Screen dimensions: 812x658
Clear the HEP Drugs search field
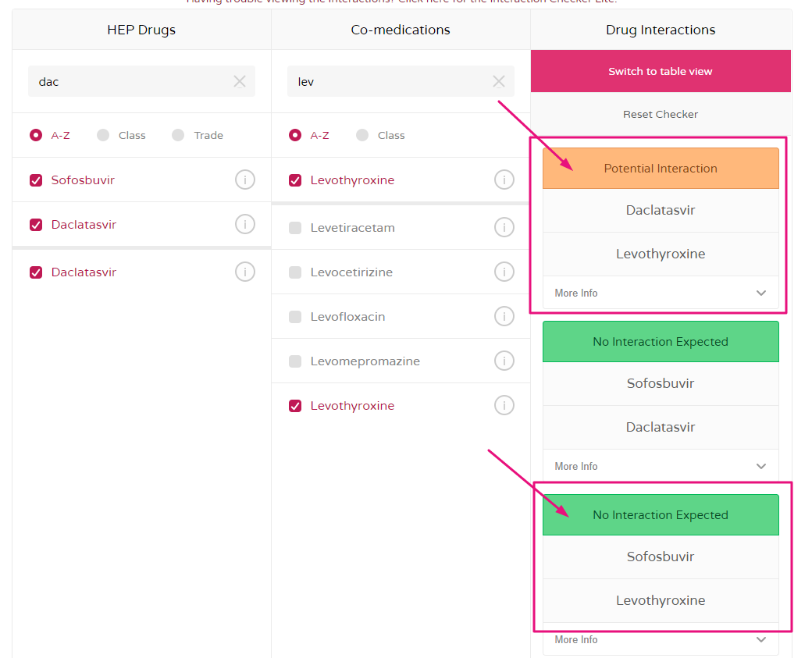pos(240,82)
